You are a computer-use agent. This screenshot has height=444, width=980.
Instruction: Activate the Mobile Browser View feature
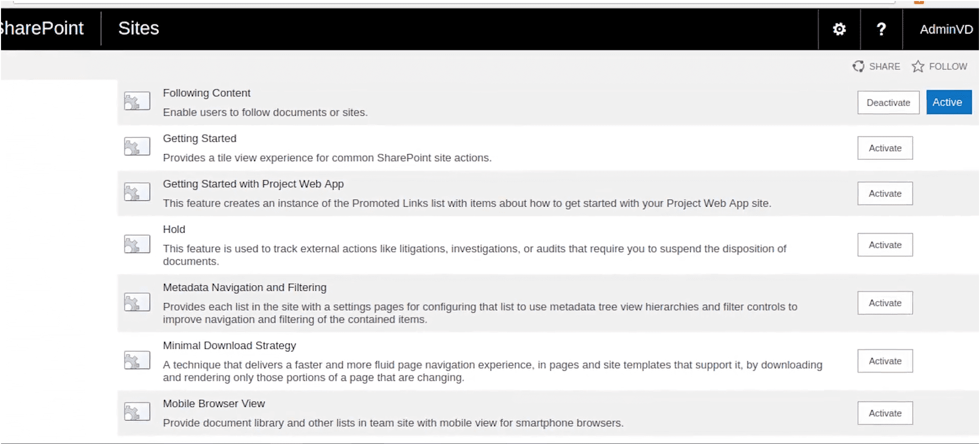pos(885,413)
